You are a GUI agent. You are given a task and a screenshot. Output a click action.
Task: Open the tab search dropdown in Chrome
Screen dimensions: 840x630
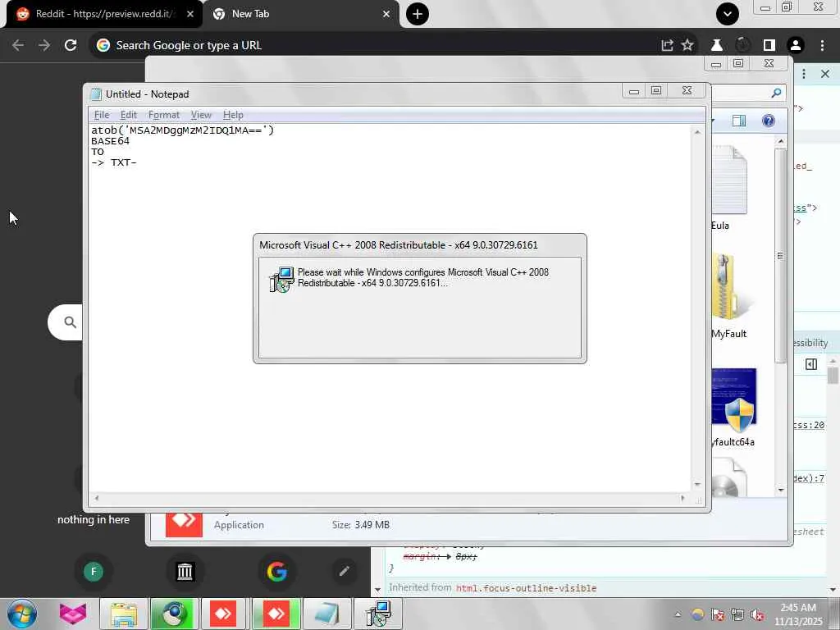[x=728, y=14]
